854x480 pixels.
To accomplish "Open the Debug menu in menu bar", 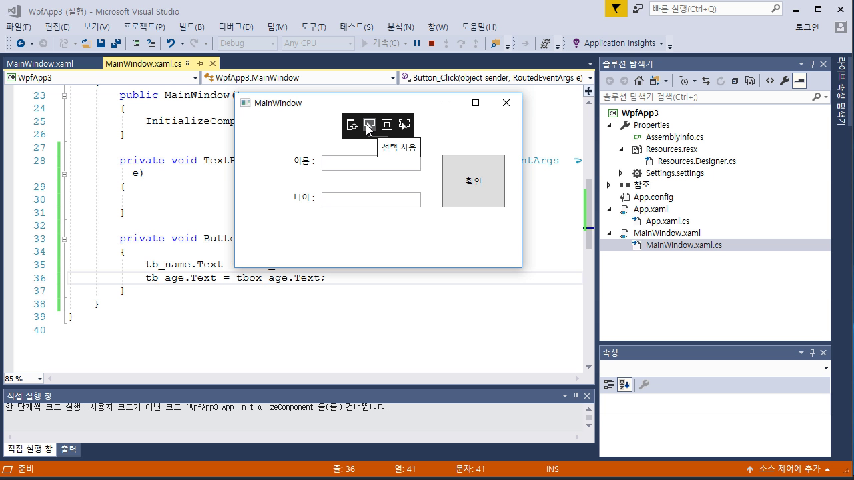I will click(235, 27).
